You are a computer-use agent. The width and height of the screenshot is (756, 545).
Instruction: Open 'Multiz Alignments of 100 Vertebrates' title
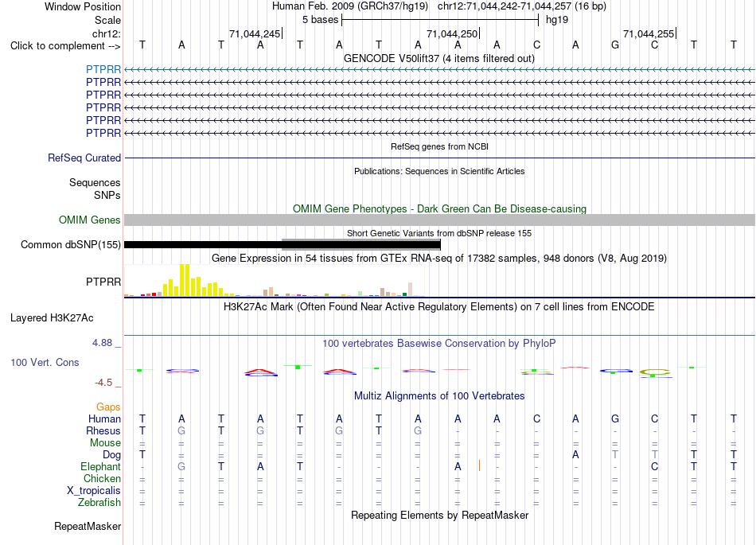pos(439,395)
